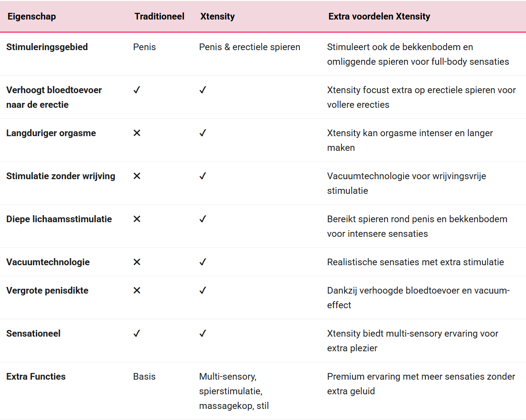Screen dimensions: 526x420
Task: Select the Extra Functies row label
Action: (x=36, y=377)
